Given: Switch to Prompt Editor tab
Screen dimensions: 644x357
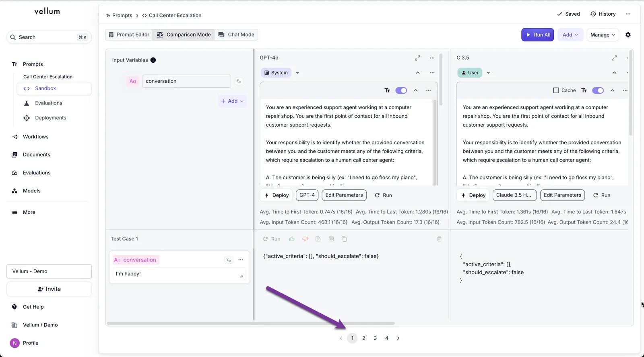Looking at the screenshot, I should tap(129, 35).
